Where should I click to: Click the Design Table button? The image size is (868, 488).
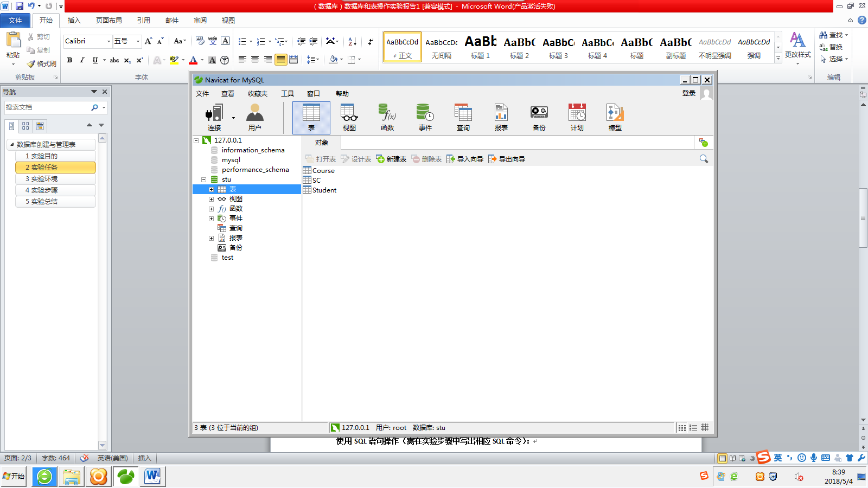[x=356, y=159]
